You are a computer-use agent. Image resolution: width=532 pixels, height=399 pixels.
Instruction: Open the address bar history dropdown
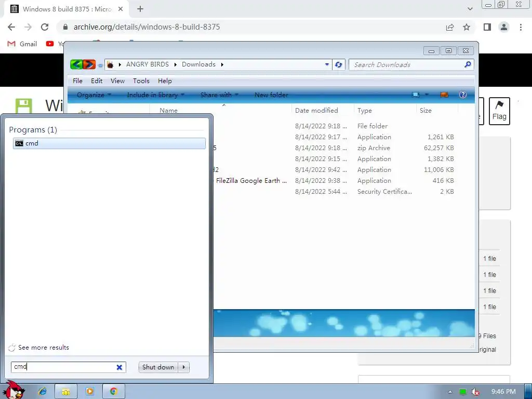tap(327, 64)
